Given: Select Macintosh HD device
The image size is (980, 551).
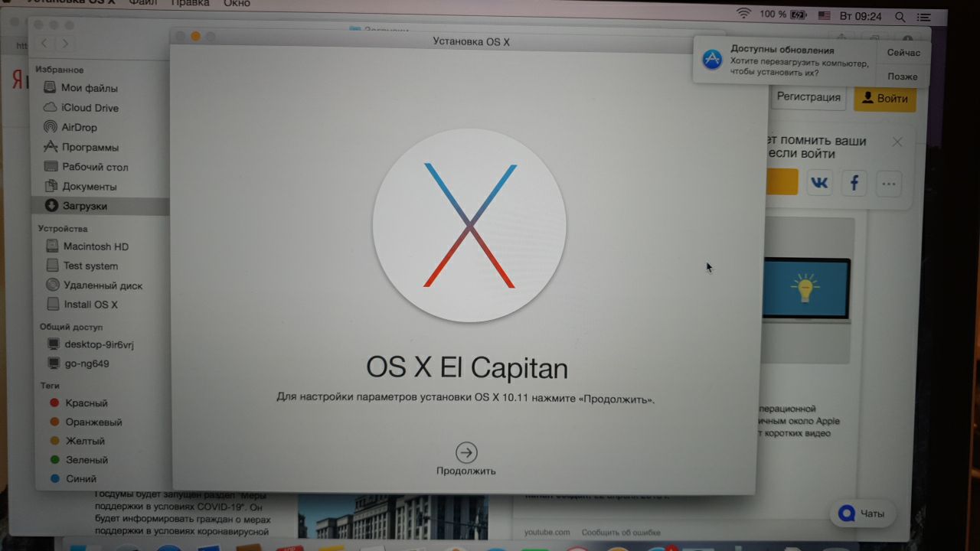Looking at the screenshot, I should (87, 246).
